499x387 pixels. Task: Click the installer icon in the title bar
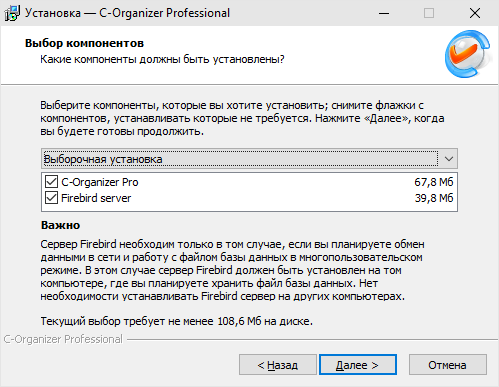click(x=12, y=13)
